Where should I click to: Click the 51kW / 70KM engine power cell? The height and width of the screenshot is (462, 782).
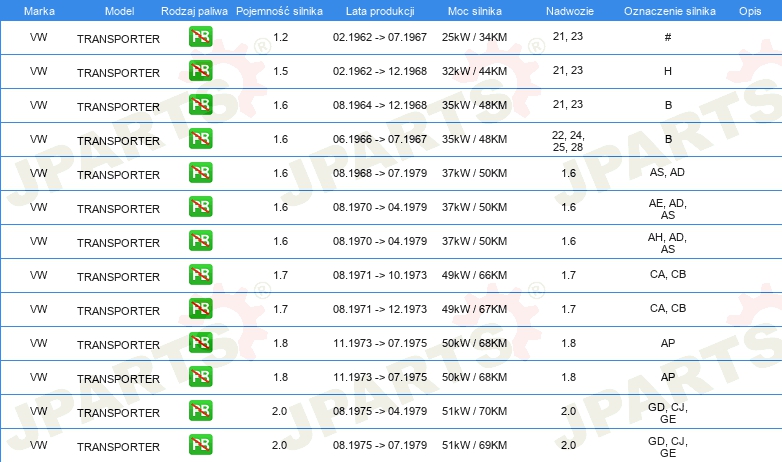[474, 411]
